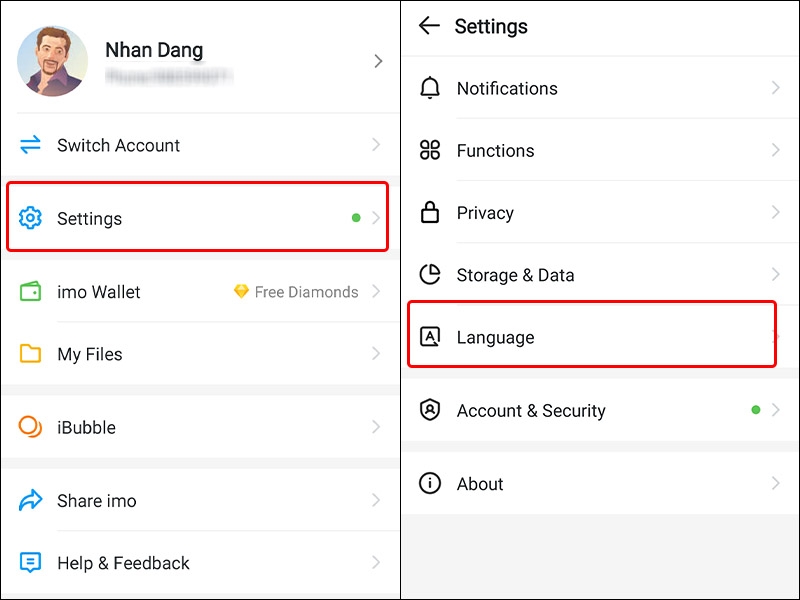Viewport: 800px width, 600px height.
Task: Click the Account & Security shield icon
Action: pyautogui.click(x=430, y=410)
